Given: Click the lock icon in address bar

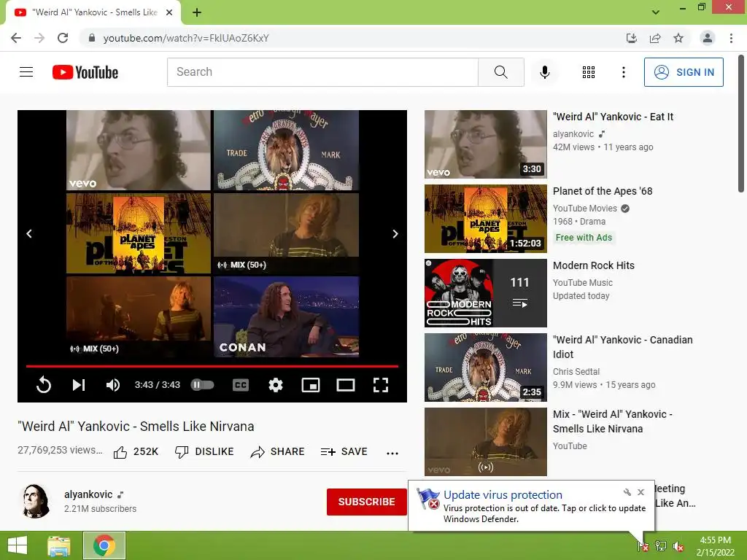Looking at the screenshot, I should tap(92, 38).
